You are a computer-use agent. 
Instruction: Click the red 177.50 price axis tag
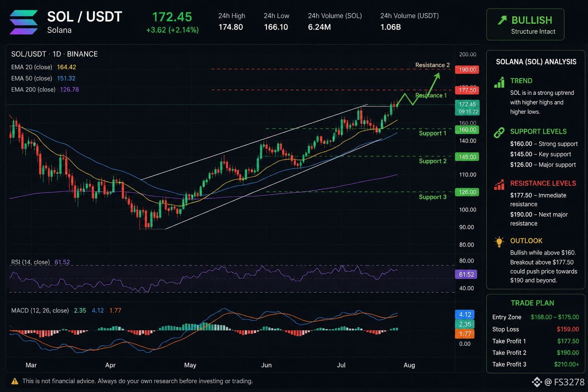(467, 90)
